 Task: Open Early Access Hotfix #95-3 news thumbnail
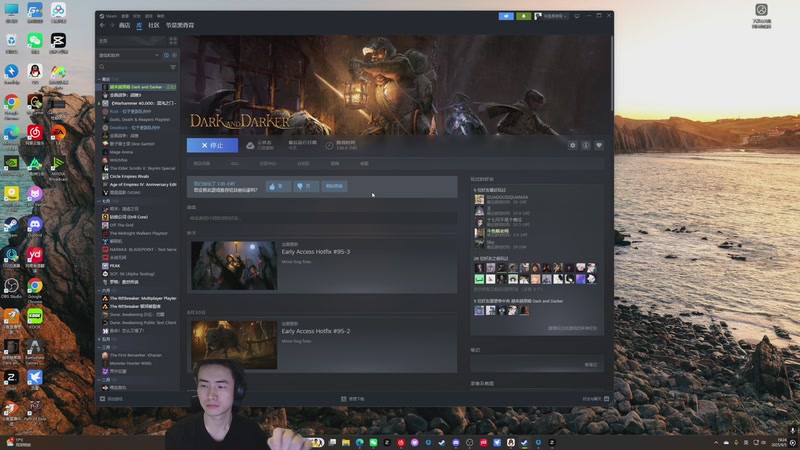click(234, 266)
